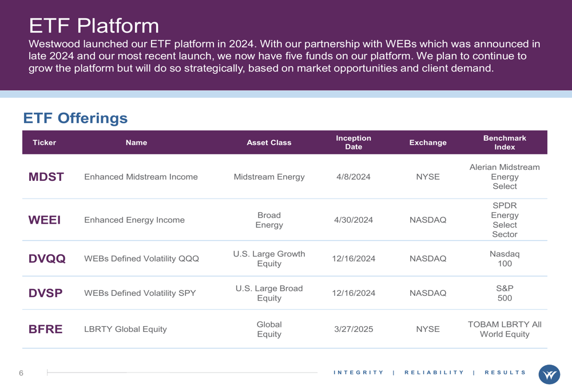The width and height of the screenshot is (572, 392).
Task: Click U.S. Large Growth Equity cell
Action: point(269,259)
